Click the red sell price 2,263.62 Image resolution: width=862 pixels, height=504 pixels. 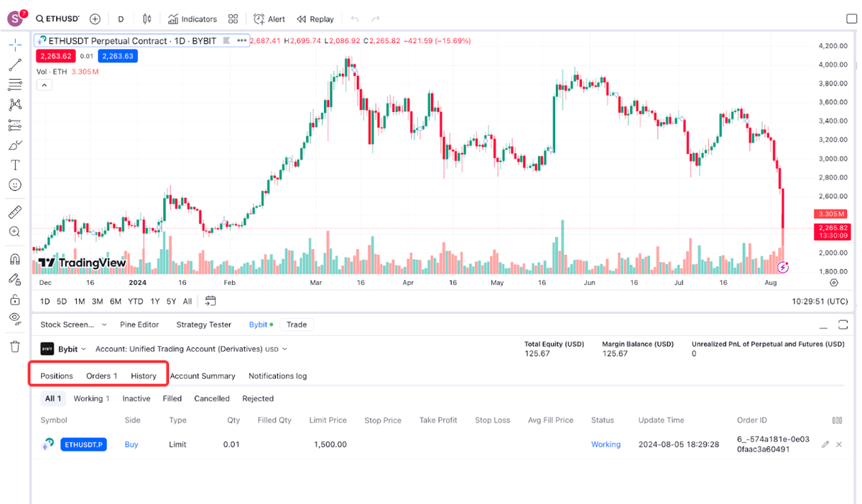(55, 56)
